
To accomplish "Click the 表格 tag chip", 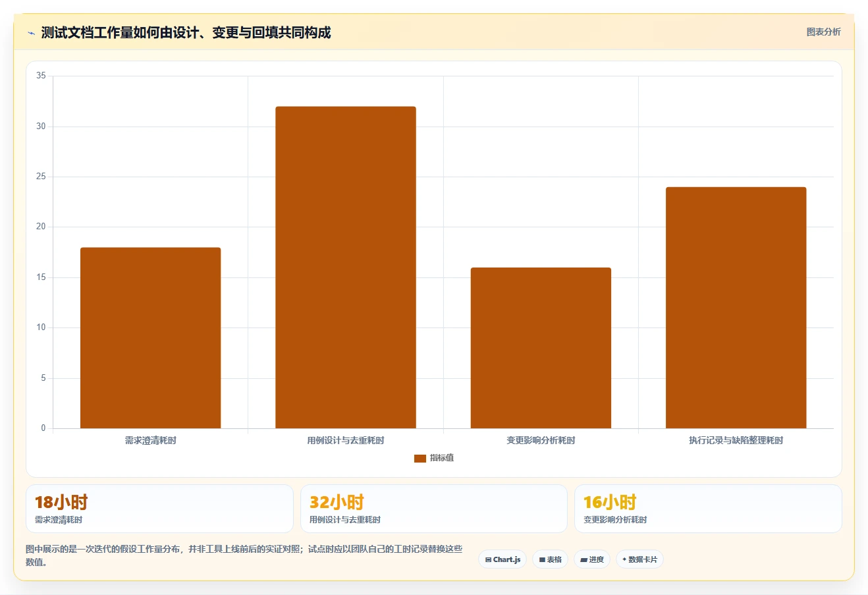I will [x=550, y=559].
